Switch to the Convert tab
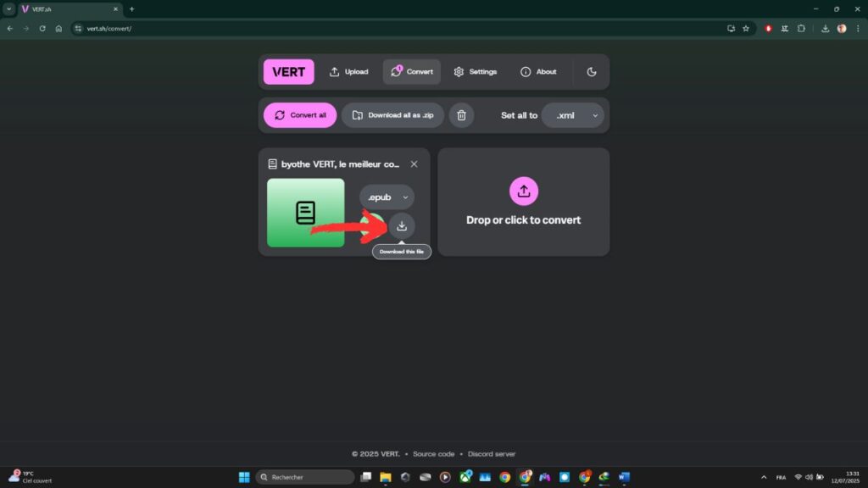 tap(412, 72)
